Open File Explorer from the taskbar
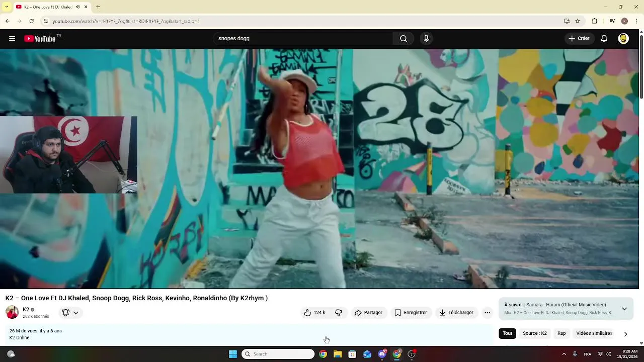644x362 pixels. point(338,354)
